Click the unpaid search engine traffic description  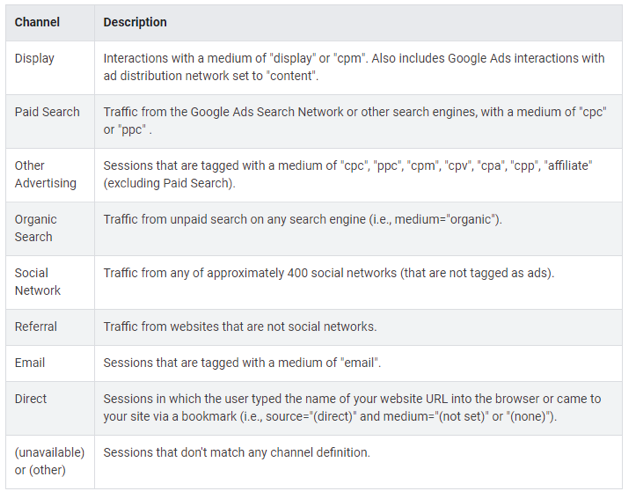[303, 219]
